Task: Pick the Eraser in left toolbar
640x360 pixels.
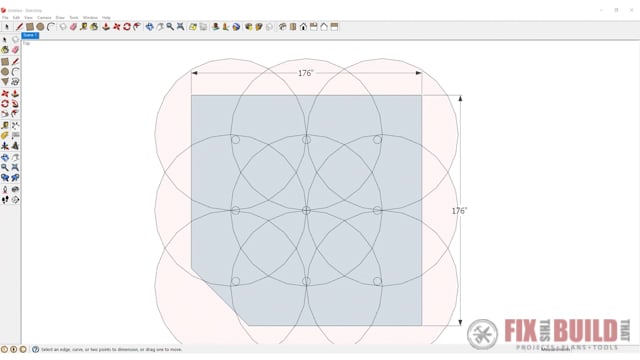Action: point(15,50)
